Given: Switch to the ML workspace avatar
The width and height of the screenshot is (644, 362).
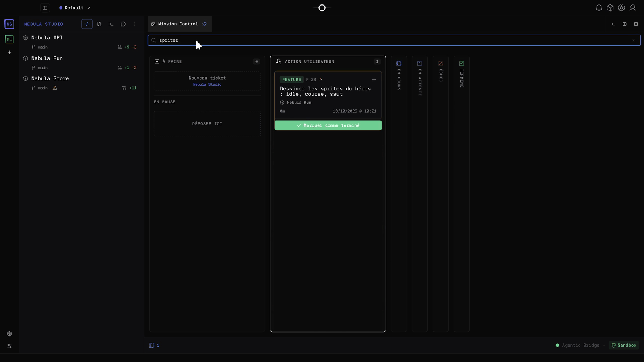Looking at the screenshot, I should [x=9, y=39].
